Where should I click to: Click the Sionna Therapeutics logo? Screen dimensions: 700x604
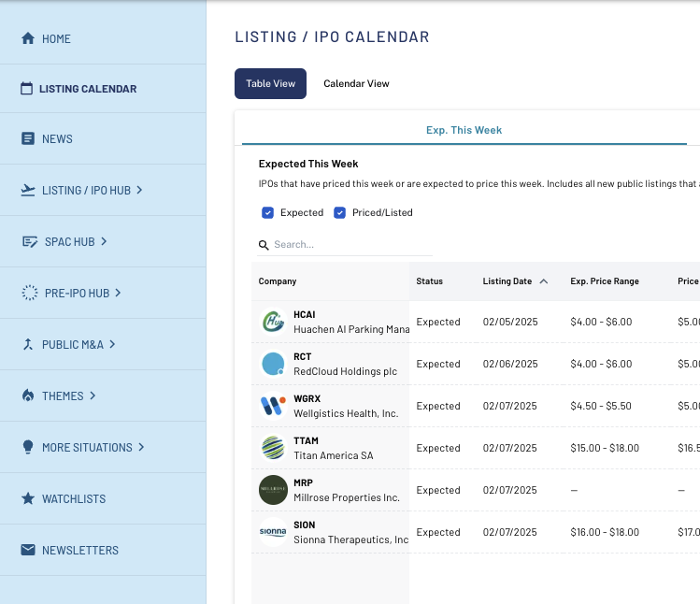click(x=273, y=532)
